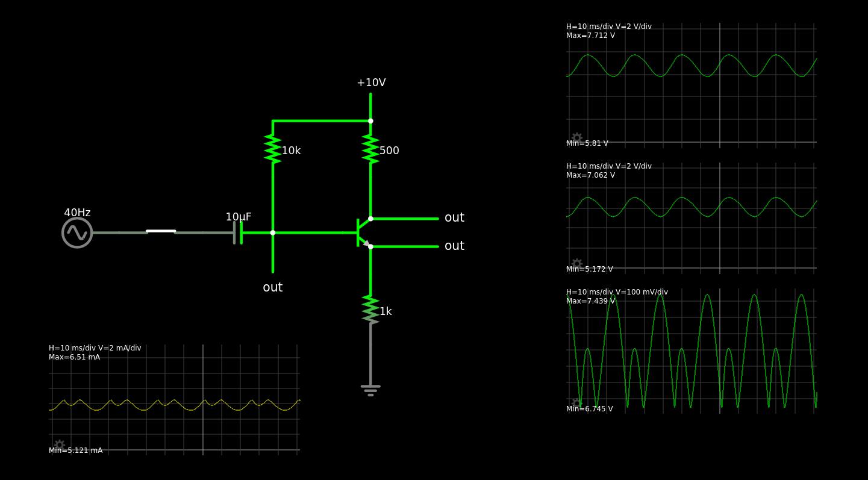
Task: Click the ground symbol
Action: pyautogui.click(x=370, y=390)
